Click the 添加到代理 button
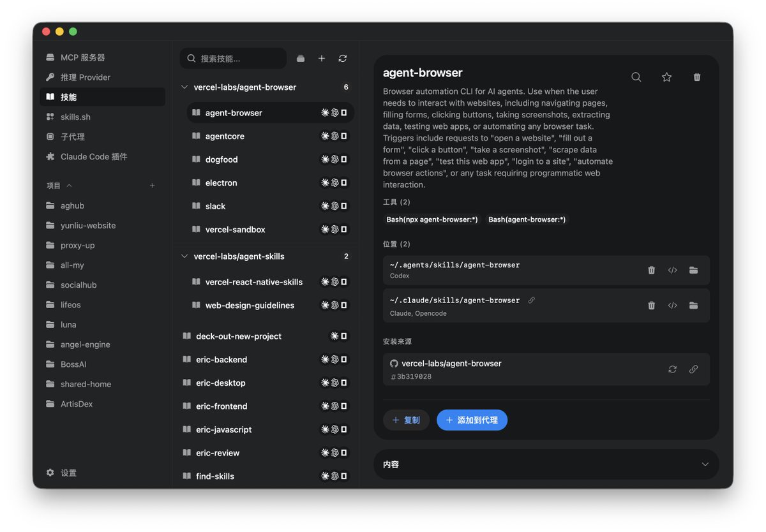This screenshot has width=766, height=532. [x=472, y=420]
